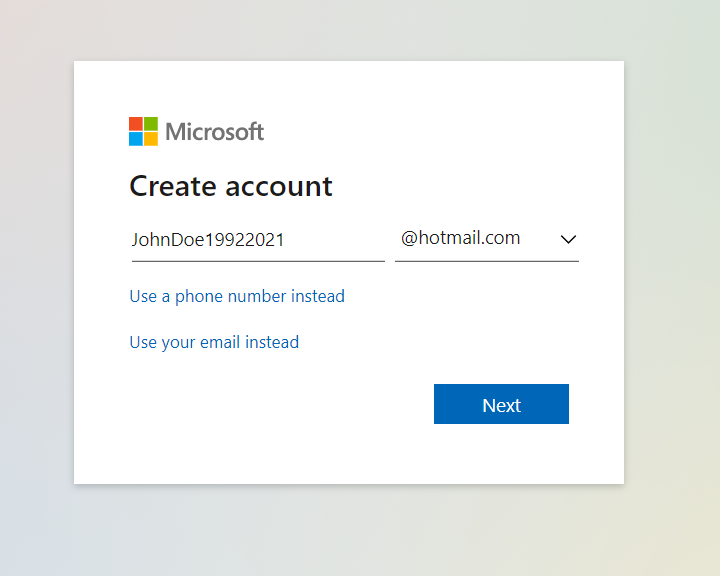
Task: Click the gray Microsoft wordmark text
Action: (214, 131)
